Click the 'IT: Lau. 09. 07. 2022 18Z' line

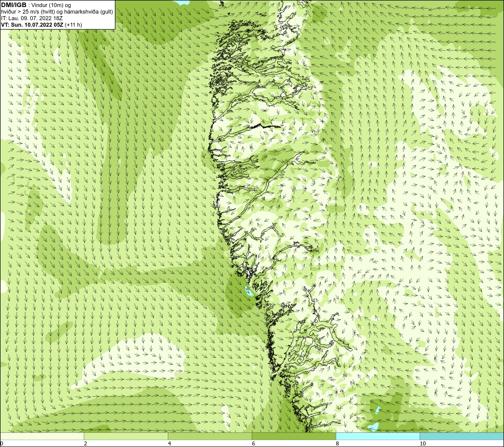tap(32, 18)
